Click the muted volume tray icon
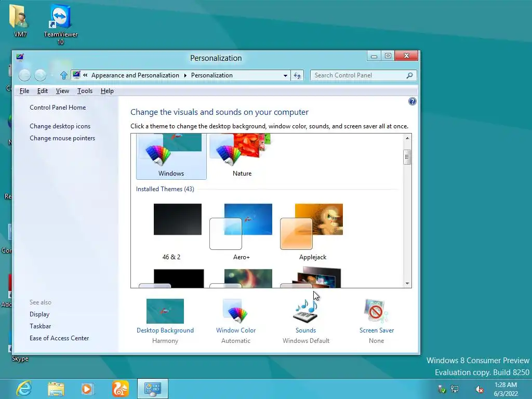Viewport: 532px width, 399px height. pyautogui.click(x=479, y=389)
